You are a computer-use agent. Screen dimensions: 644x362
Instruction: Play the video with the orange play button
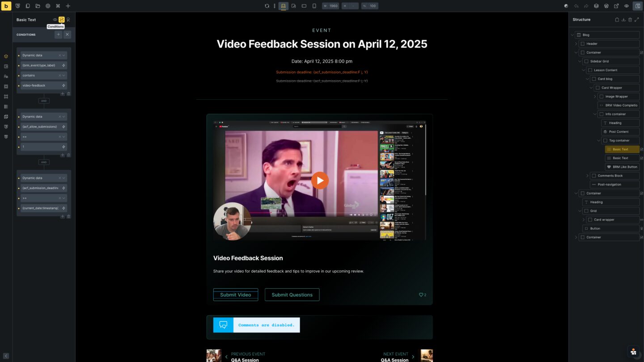[x=320, y=181]
